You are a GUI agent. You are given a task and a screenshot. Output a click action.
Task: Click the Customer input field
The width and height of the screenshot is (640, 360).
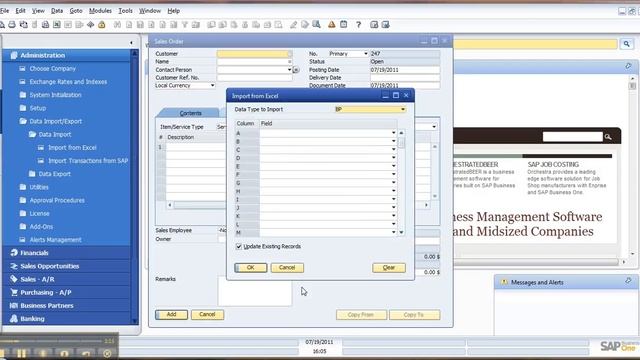coord(254,54)
